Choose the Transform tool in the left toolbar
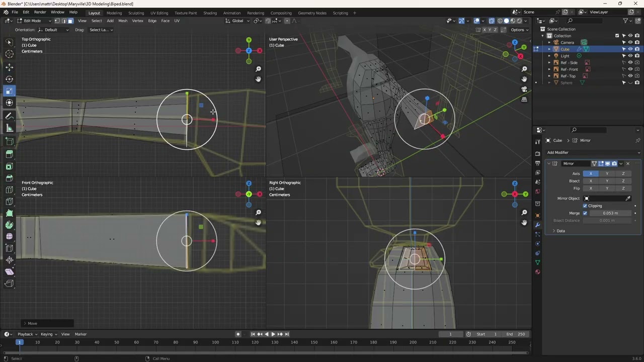The height and width of the screenshot is (362, 644). point(9,103)
